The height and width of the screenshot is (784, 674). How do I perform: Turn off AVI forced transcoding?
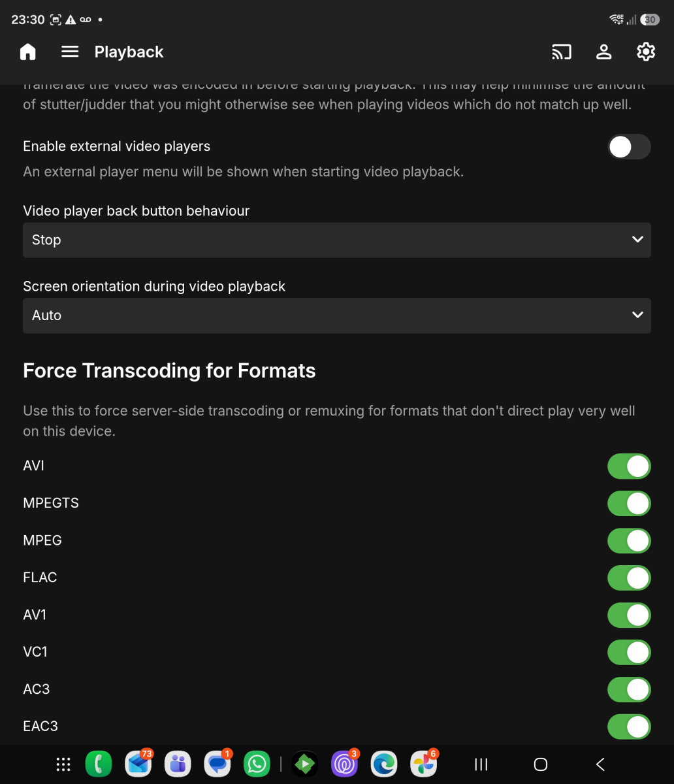630,466
